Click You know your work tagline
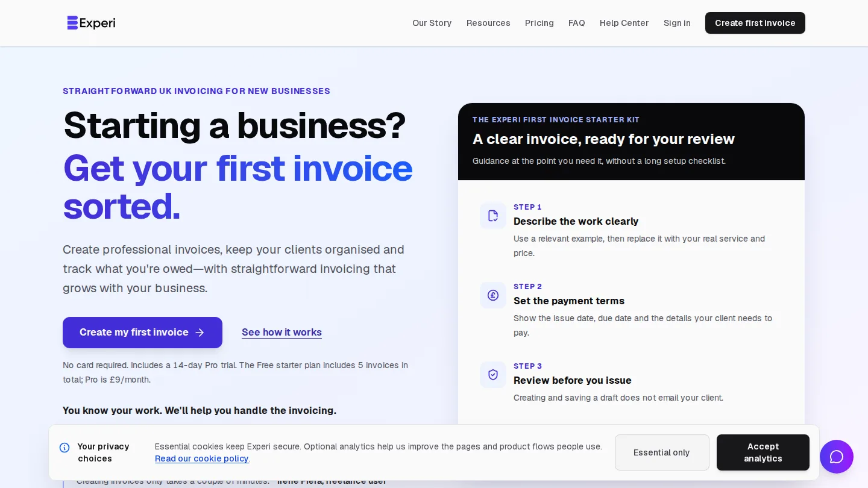The height and width of the screenshot is (488, 868). pos(200,410)
